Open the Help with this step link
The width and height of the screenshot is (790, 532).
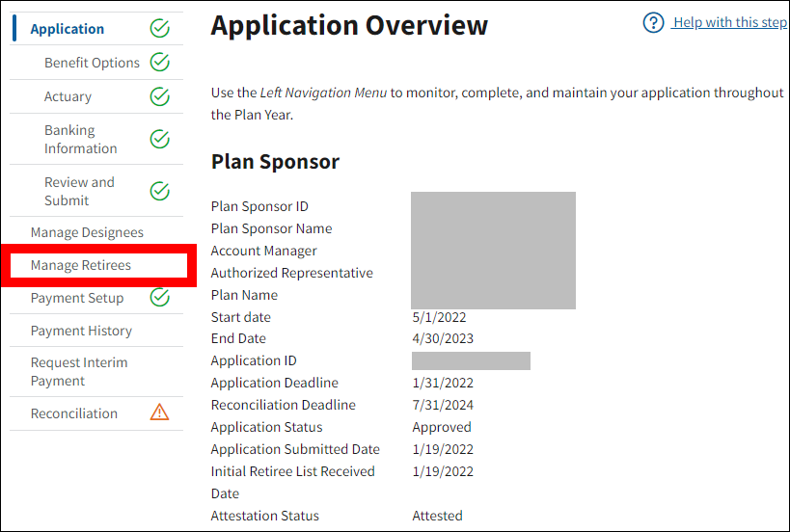pos(729,22)
